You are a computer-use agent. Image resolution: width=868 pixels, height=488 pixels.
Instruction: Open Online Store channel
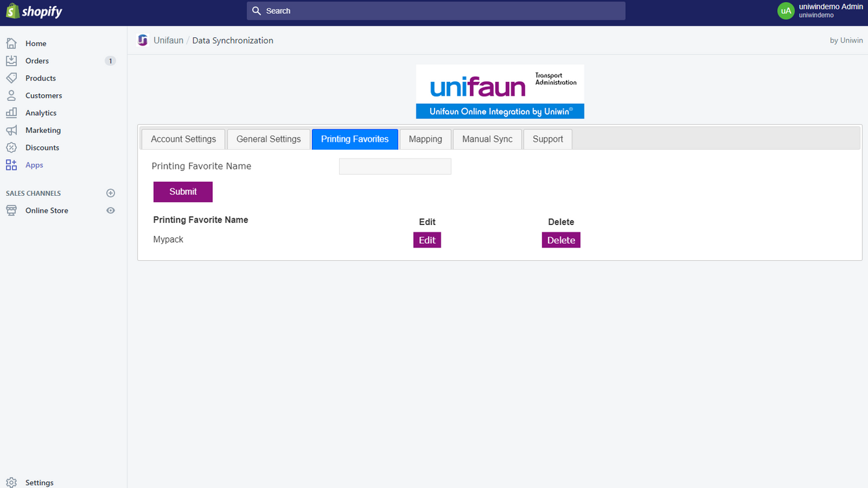click(x=47, y=210)
